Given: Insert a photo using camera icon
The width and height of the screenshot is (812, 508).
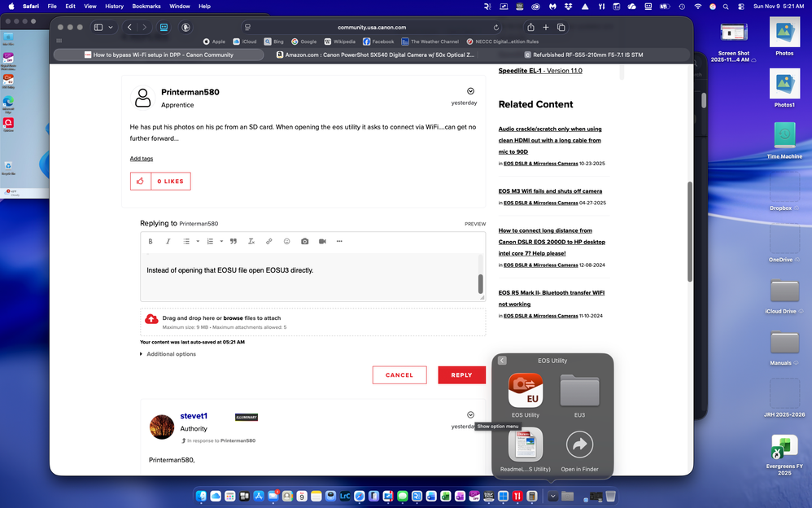Looking at the screenshot, I should pyautogui.click(x=304, y=242).
